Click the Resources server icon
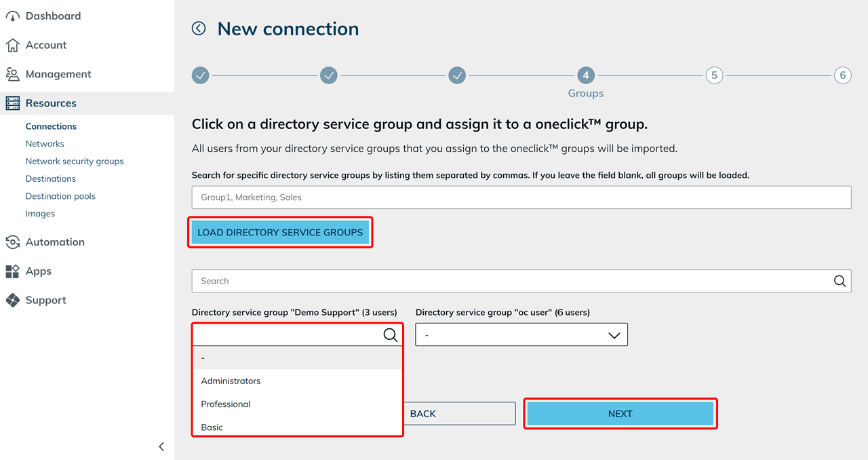Image resolution: width=868 pixels, height=460 pixels. [x=12, y=103]
